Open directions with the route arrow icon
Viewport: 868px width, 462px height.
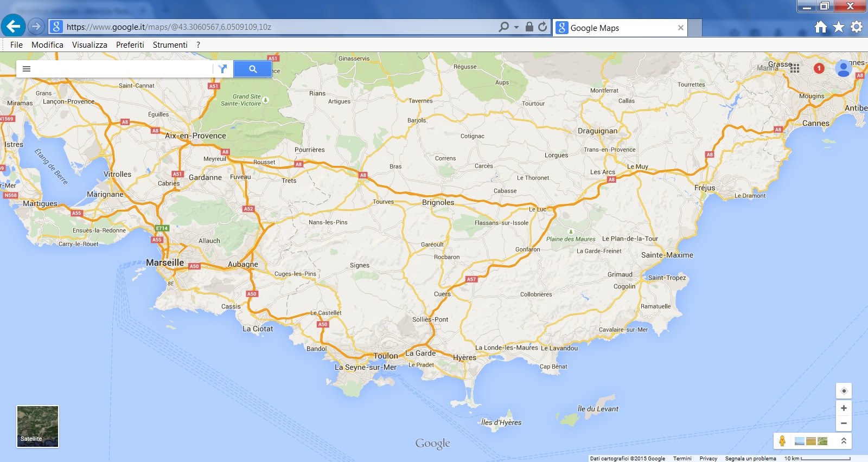(222, 69)
